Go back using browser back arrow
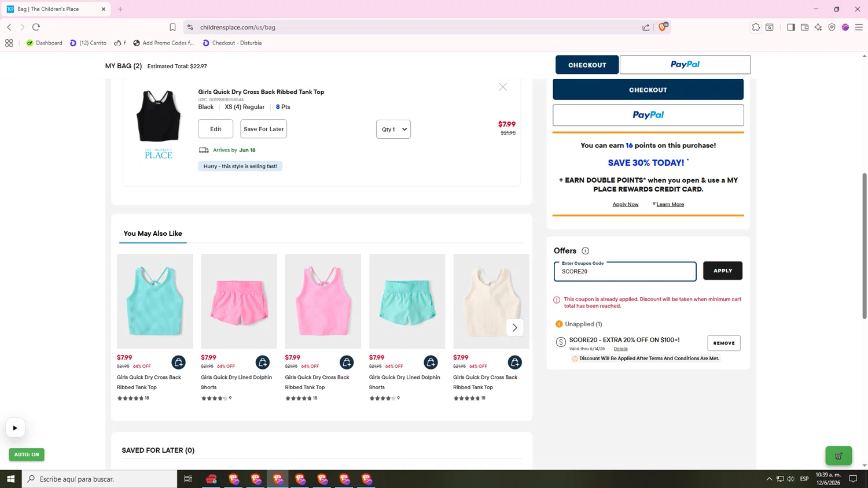Screen dimensions: 868x488 click(9, 27)
